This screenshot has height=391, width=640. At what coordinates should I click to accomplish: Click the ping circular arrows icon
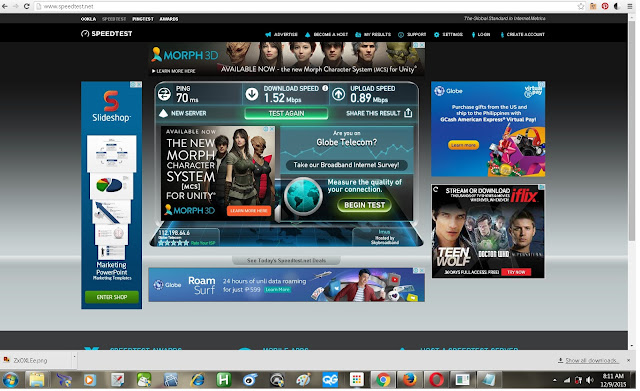[x=164, y=94]
